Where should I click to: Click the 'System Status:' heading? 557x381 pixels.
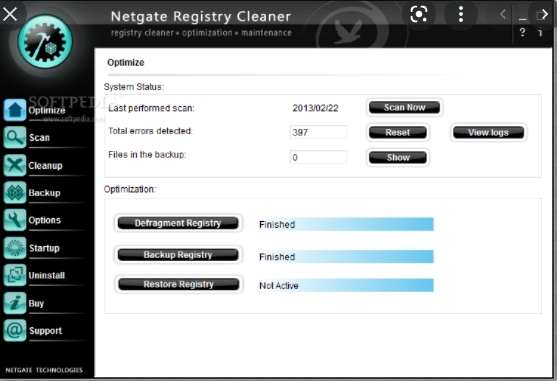point(134,87)
